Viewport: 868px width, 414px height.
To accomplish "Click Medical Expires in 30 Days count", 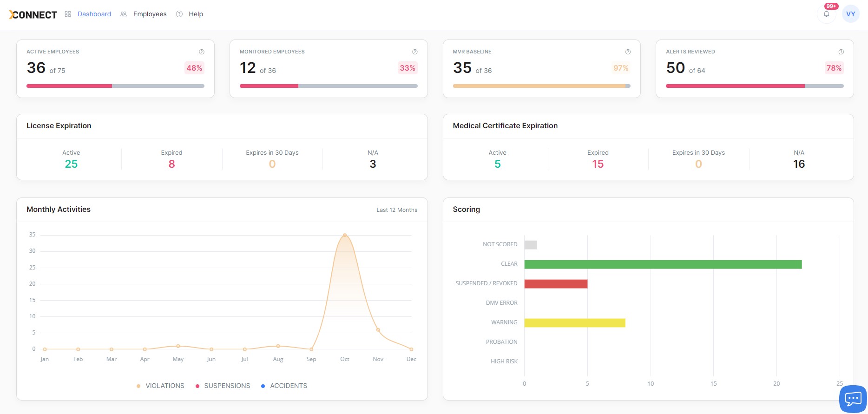I will (x=698, y=164).
